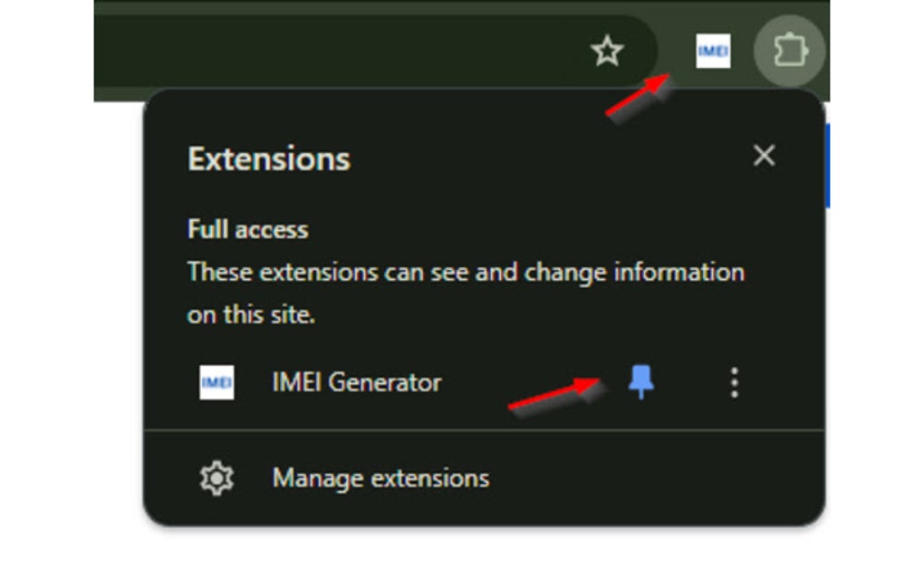Choose Manage extensions from the menu
Viewport: 924px width, 578px height.
379,477
